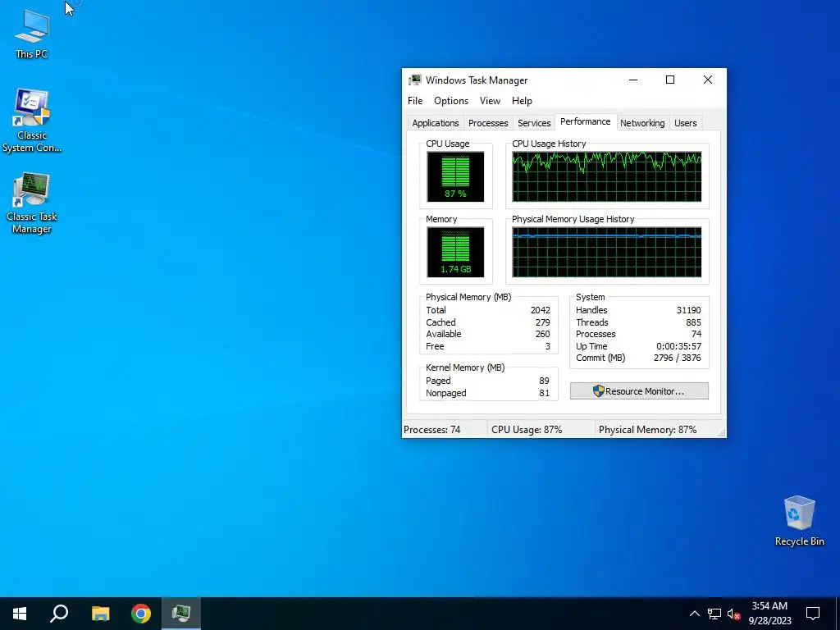The height and width of the screenshot is (630, 840).
Task: Switch to the Users tab
Action: [x=685, y=123]
